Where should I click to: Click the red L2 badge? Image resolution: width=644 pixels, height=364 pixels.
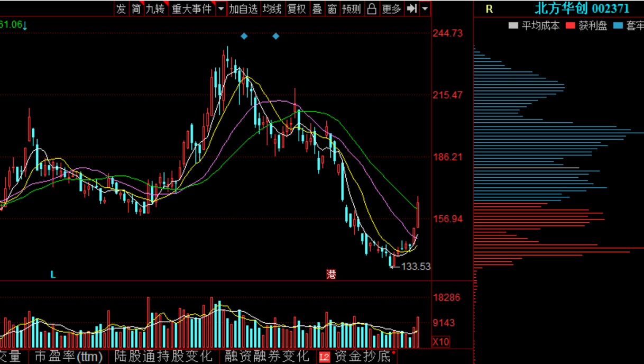(324, 357)
